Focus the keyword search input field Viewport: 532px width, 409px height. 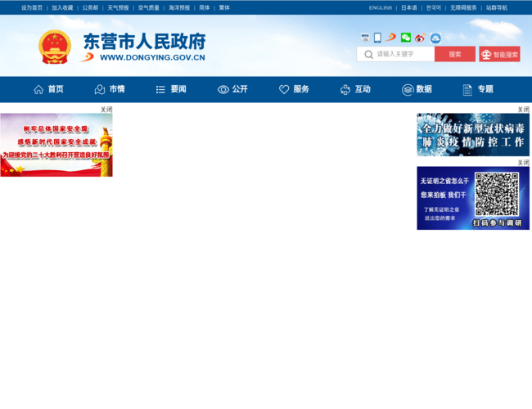point(401,55)
